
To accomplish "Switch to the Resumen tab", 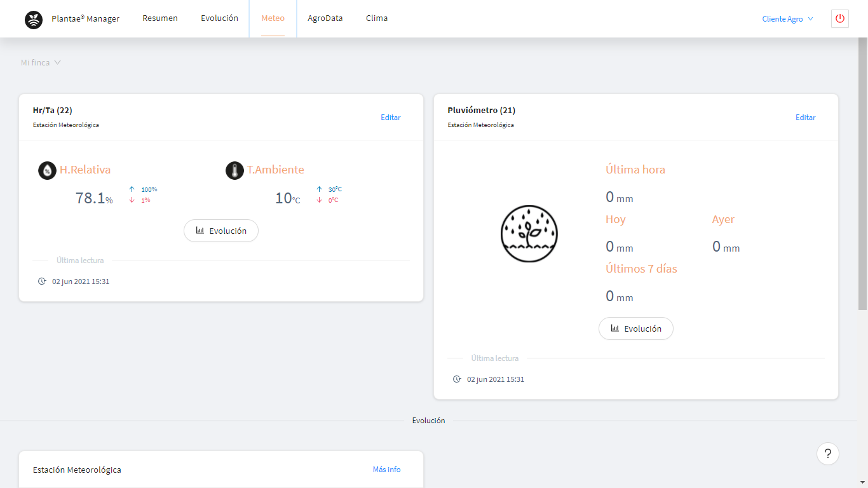I will pos(160,18).
